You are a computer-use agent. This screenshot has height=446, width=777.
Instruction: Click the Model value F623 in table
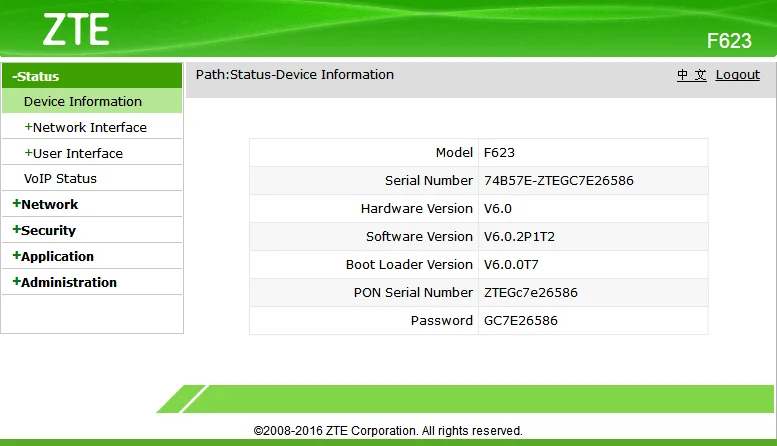point(500,153)
